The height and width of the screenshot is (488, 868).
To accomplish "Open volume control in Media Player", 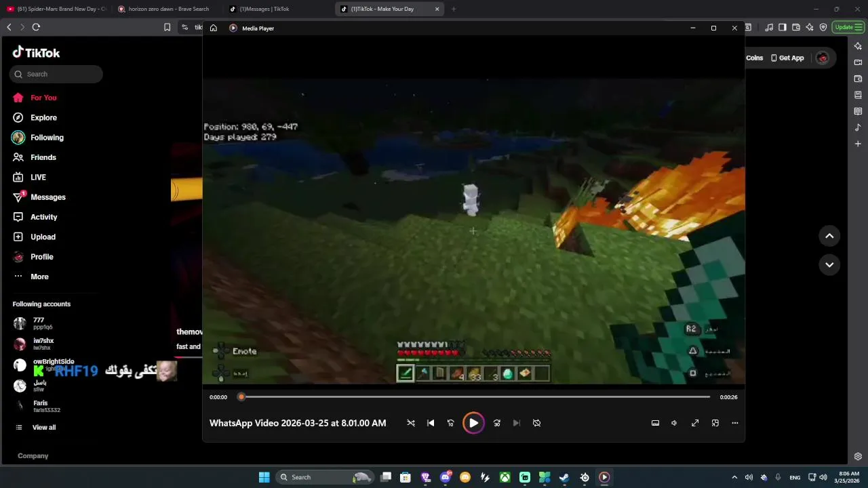I will (674, 423).
